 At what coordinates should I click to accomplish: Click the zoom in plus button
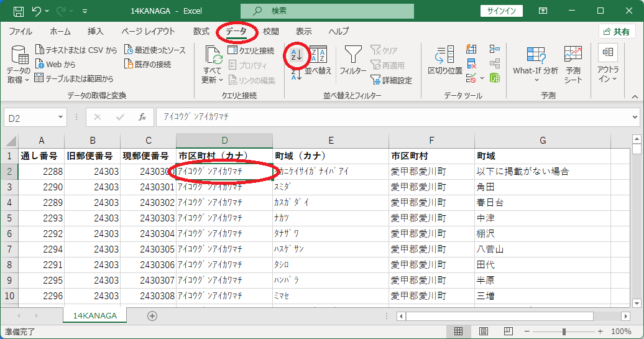[x=600, y=331]
